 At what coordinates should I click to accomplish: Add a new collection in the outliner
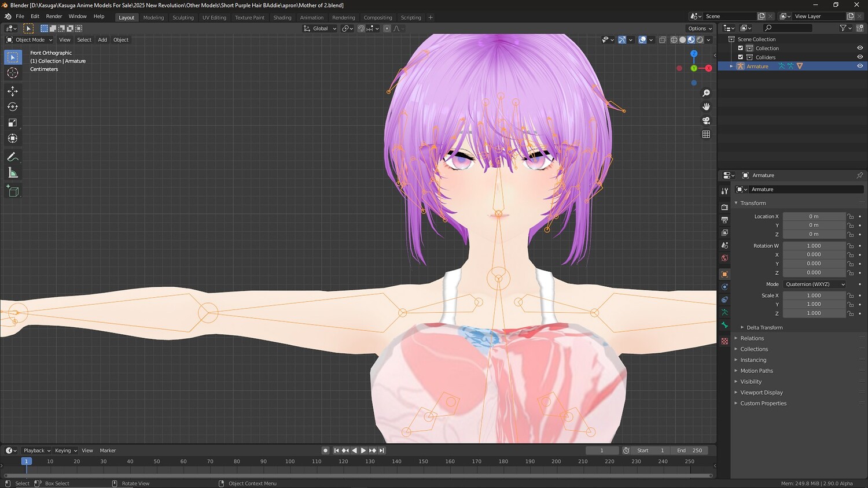(860, 28)
